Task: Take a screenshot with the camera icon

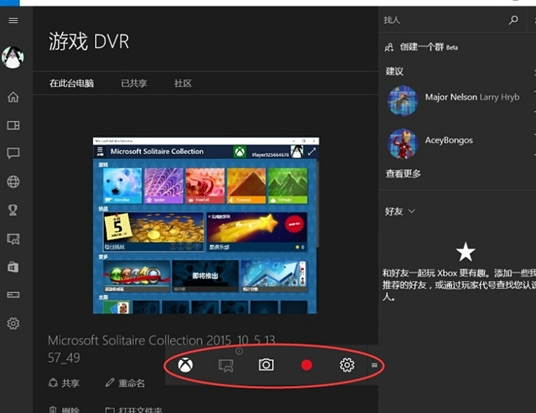Action: pos(266,365)
